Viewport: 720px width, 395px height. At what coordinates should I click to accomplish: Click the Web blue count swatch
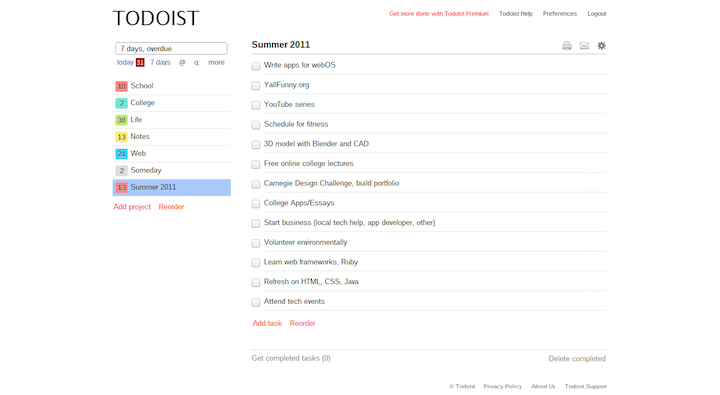pyautogui.click(x=121, y=154)
